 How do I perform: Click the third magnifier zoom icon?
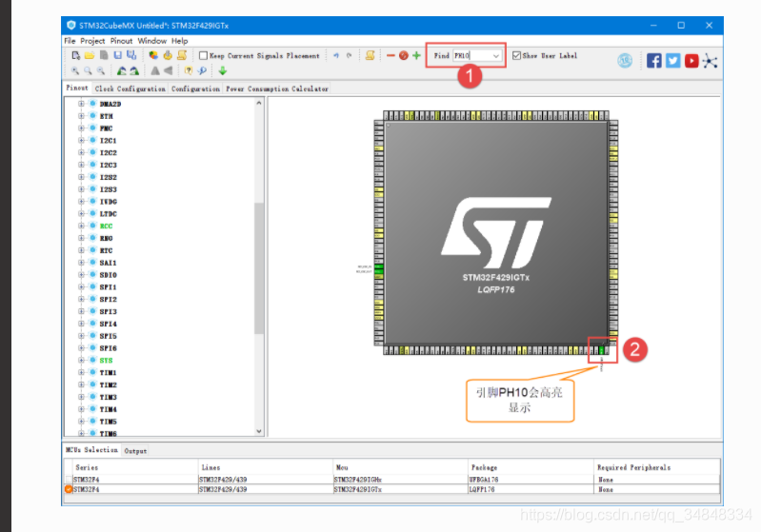[x=100, y=70]
